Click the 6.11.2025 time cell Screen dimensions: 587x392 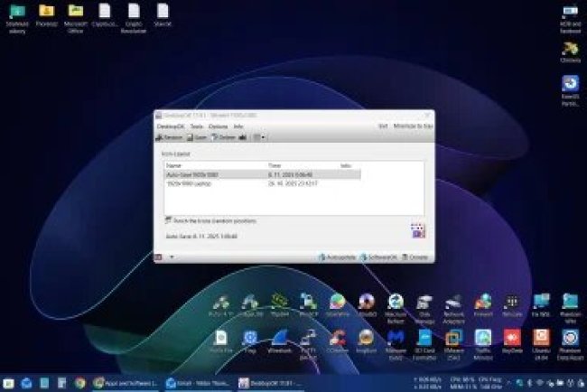[291, 175]
